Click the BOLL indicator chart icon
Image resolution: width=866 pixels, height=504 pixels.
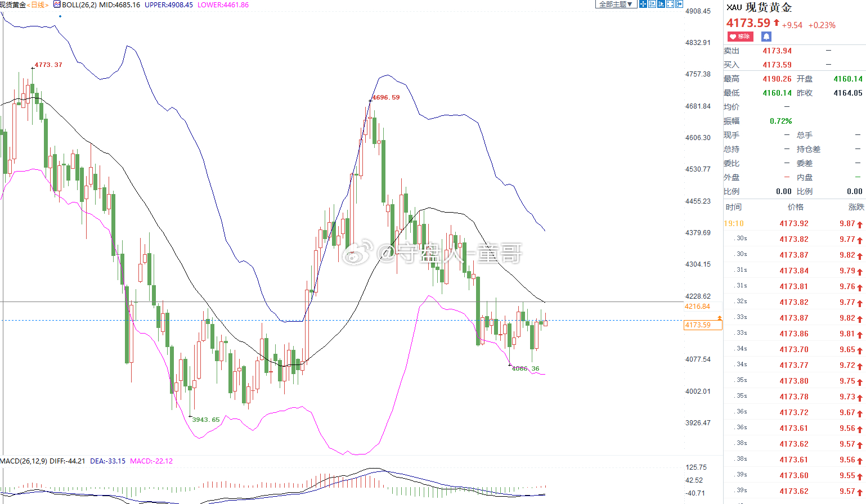(57, 4)
